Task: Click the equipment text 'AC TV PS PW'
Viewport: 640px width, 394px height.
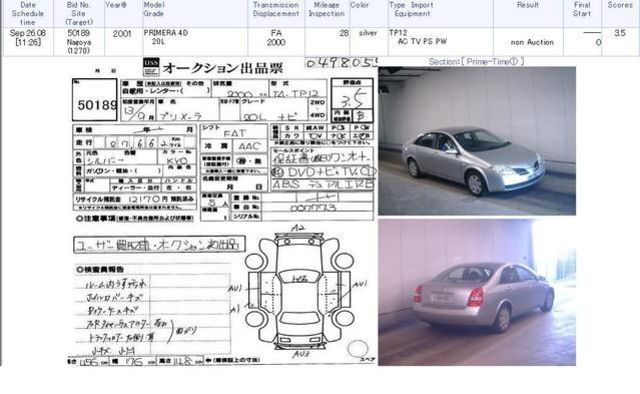Action: tap(422, 41)
